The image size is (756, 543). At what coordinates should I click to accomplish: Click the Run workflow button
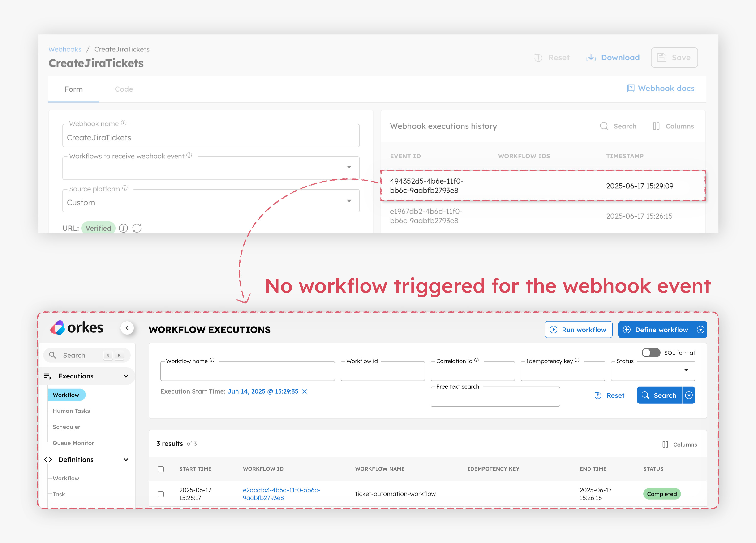click(578, 330)
